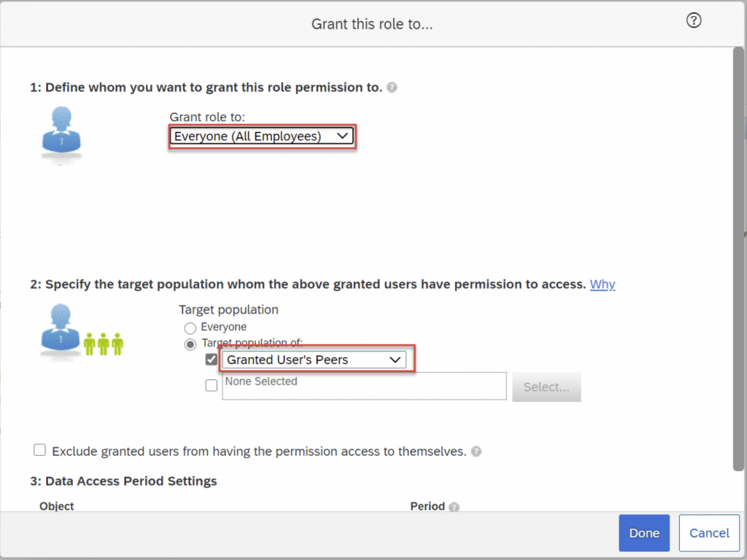This screenshot has height=560, width=747.
Task: Enable Exclude granted users from self access
Action: (40, 450)
